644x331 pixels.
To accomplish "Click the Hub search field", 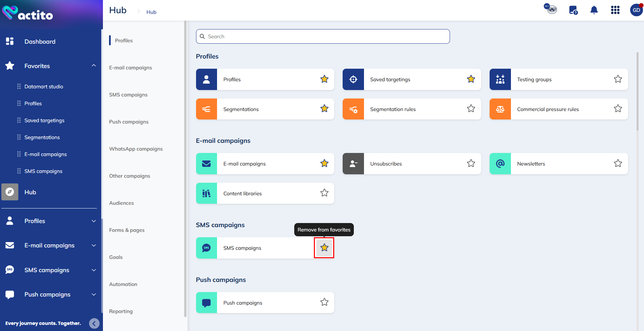I will pos(323,37).
